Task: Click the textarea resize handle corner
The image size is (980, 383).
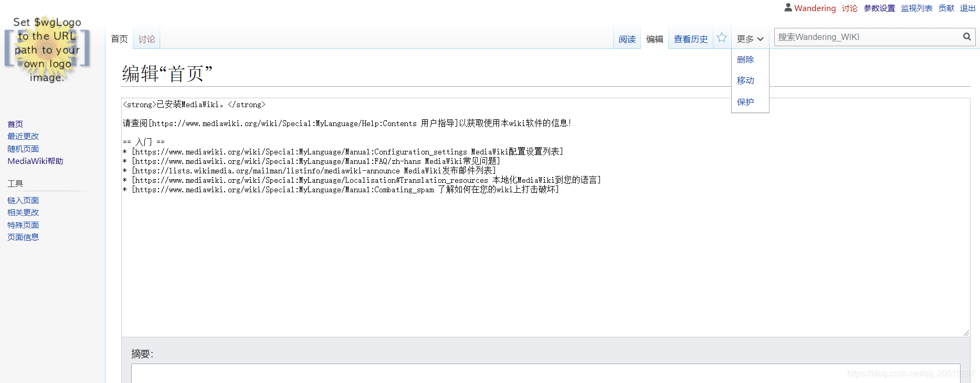Action: click(x=966, y=333)
